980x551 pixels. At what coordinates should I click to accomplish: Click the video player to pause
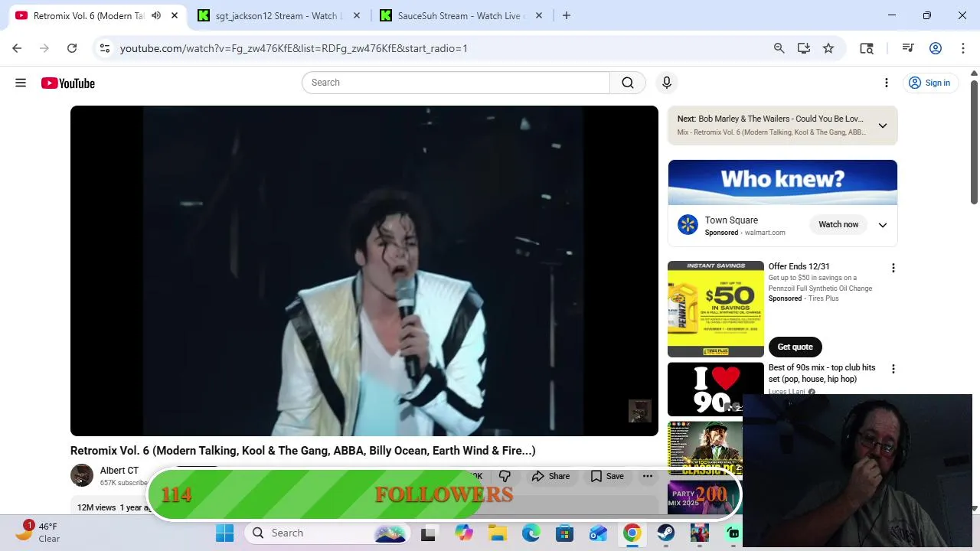click(x=364, y=271)
